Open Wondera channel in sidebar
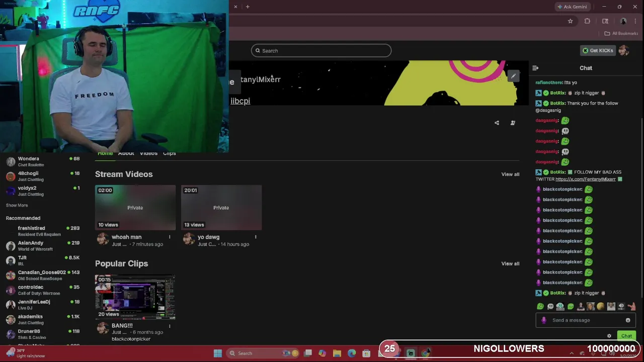Viewport: 644px width, 362px height. point(43,161)
